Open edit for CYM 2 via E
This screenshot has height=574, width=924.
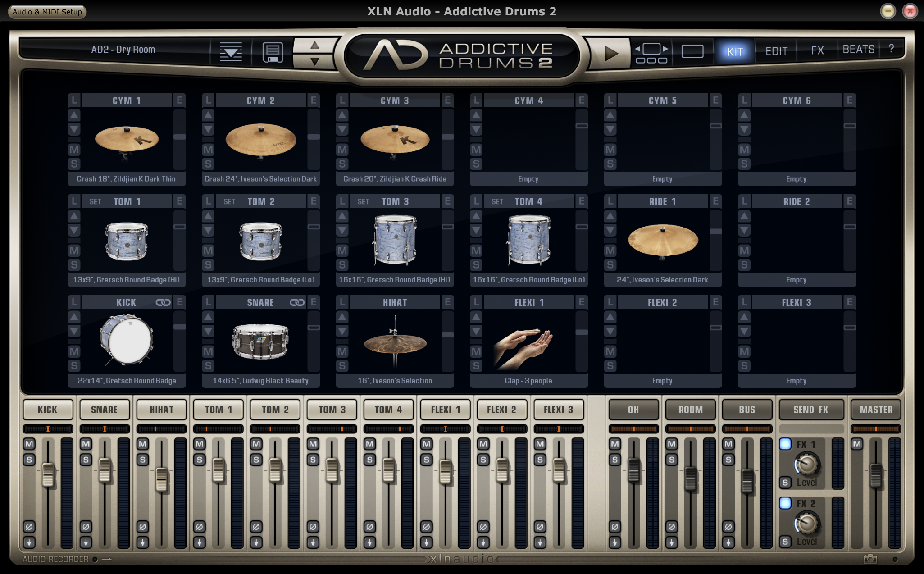pos(314,100)
